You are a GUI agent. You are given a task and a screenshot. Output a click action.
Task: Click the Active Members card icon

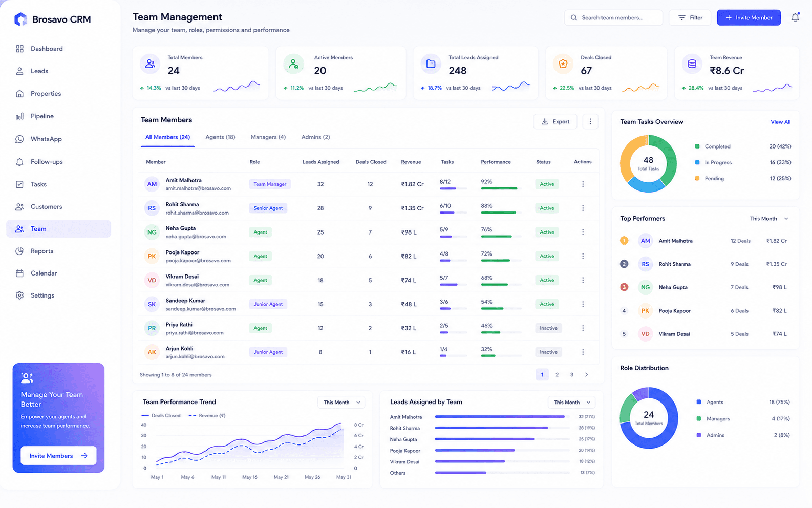pyautogui.click(x=293, y=64)
